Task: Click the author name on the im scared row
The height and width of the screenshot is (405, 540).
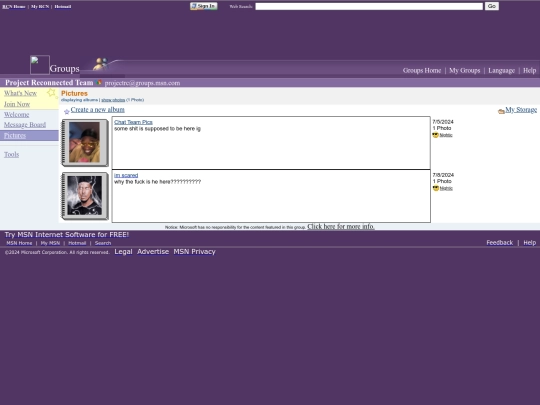Action: [x=446, y=188]
